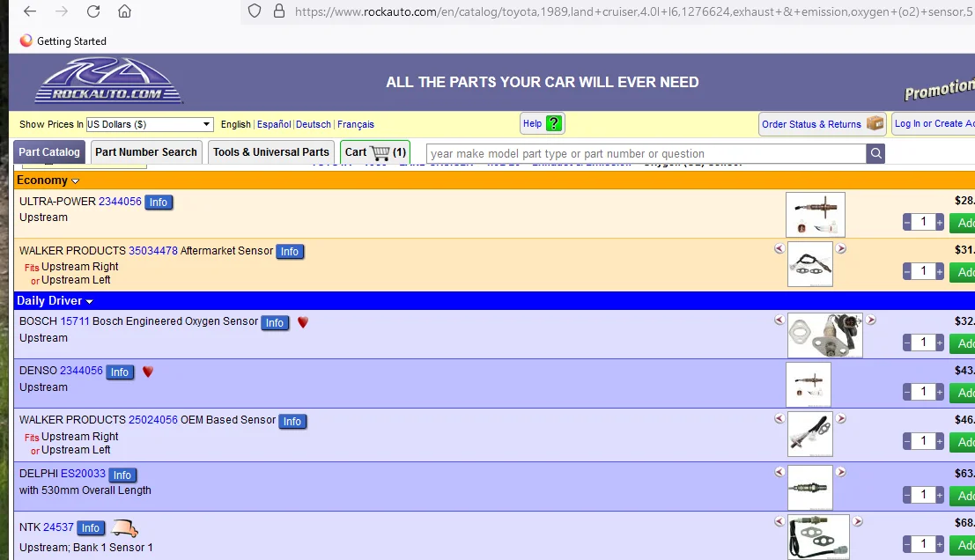This screenshot has width=975, height=560.
Task: Show next image for Bosch 15711
Action: point(870,320)
